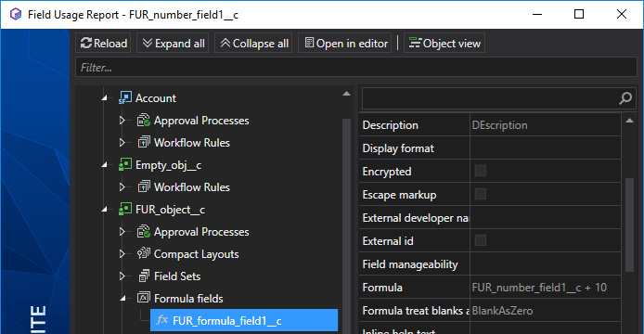Select FUR_formula_field1__c tree item
This screenshot has width=644, height=334.
pyautogui.click(x=244, y=320)
